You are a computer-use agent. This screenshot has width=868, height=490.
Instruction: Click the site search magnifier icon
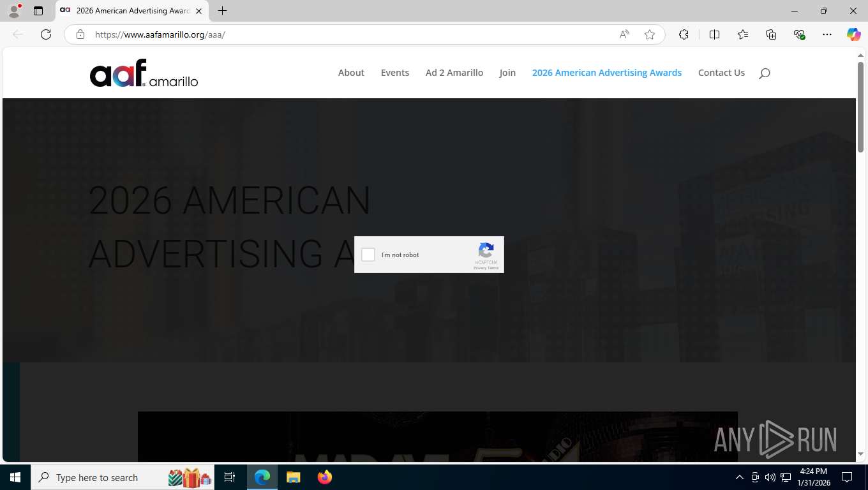[765, 73]
